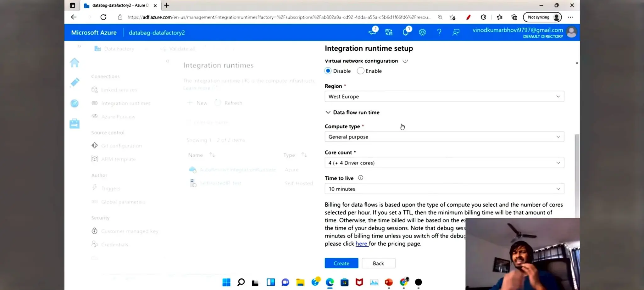Reload the page with refresh icon
644x290 pixels.
coord(103,17)
